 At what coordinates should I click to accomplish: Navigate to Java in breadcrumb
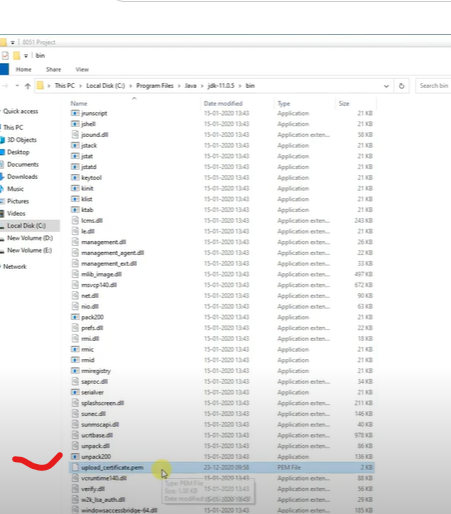coord(190,86)
